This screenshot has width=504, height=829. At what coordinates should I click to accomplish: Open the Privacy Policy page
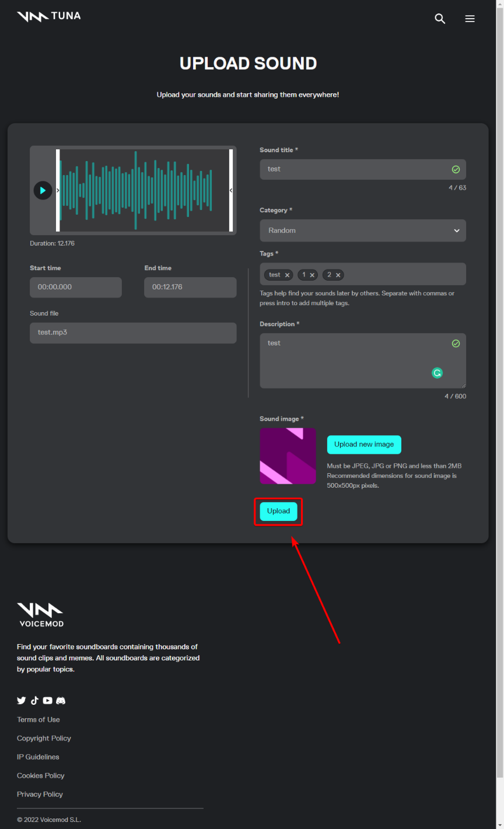pyautogui.click(x=39, y=794)
